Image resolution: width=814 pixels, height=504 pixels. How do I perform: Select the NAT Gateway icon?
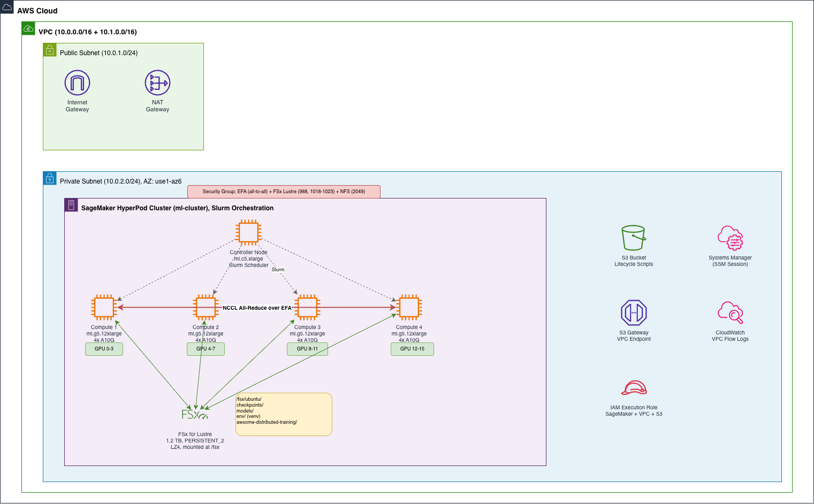point(157,83)
